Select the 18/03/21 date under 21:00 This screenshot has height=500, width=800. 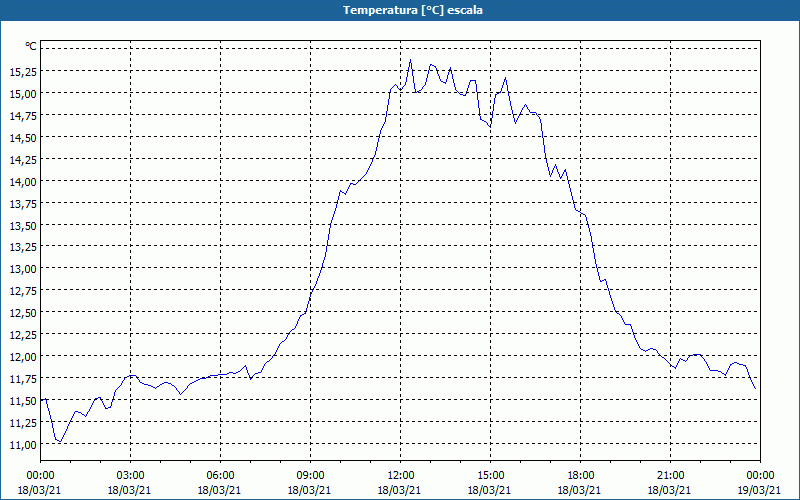click(670, 490)
